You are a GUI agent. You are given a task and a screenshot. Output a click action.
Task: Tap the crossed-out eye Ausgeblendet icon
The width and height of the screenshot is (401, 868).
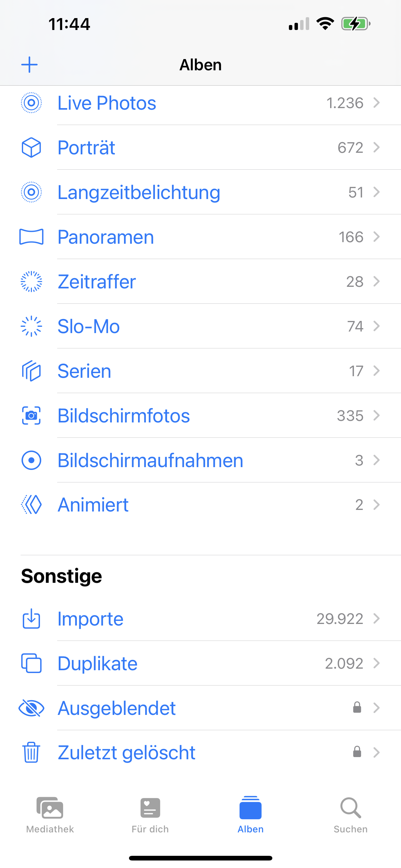pyautogui.click(x=31, y=708)
